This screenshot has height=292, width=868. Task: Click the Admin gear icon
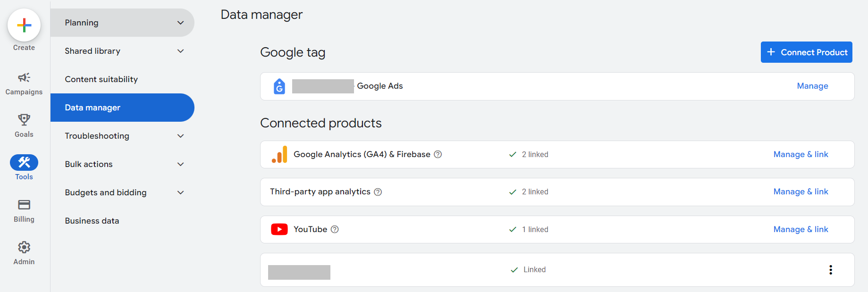pos(24,247)
